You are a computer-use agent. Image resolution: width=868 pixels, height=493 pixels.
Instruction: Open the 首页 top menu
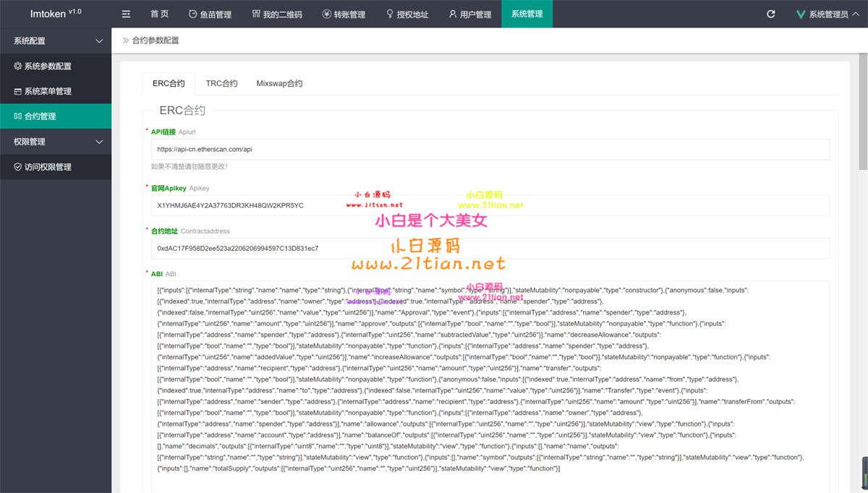160,14
